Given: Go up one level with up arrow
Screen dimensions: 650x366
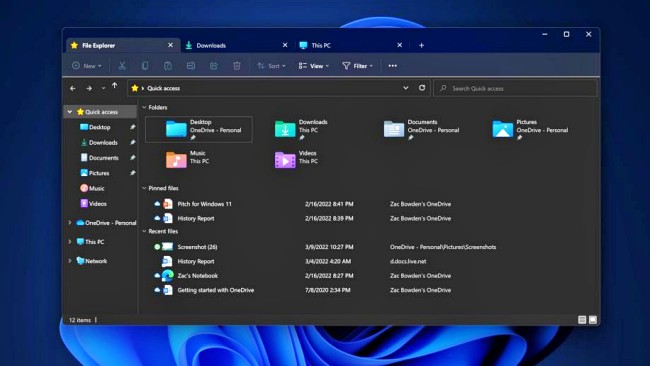Looking at the screenshot, I should point(114,86).
